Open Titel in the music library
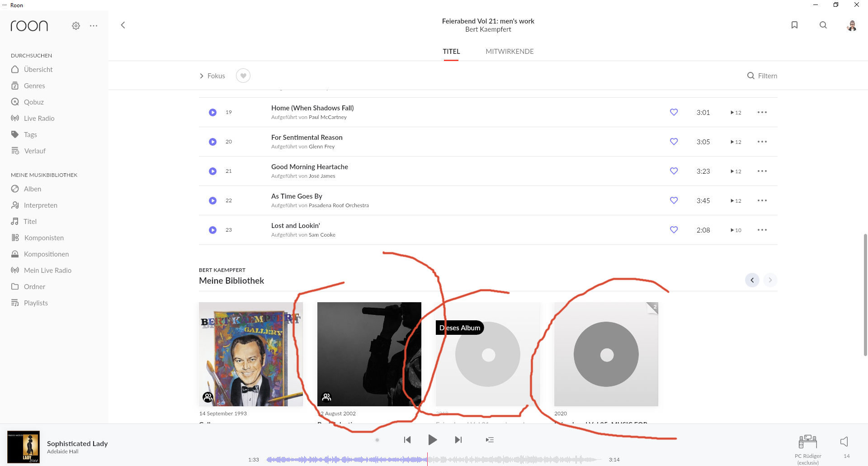The image size is (868, 466). (x=24, y=221)
